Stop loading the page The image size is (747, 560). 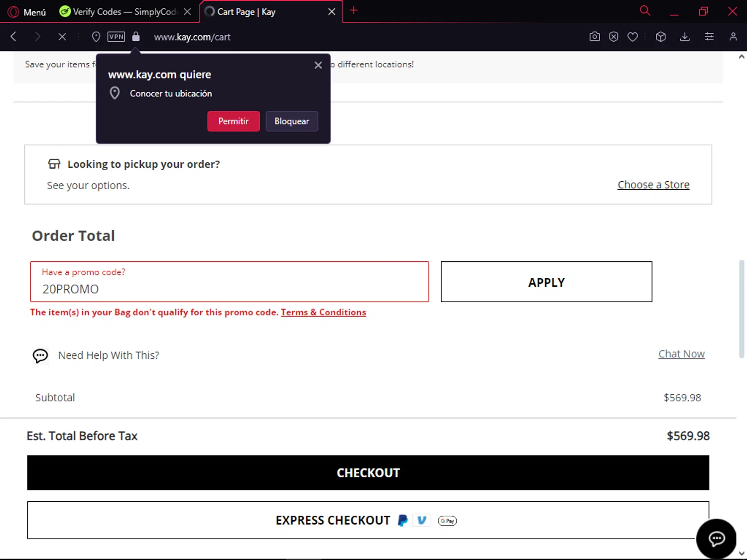click(62, 36)
